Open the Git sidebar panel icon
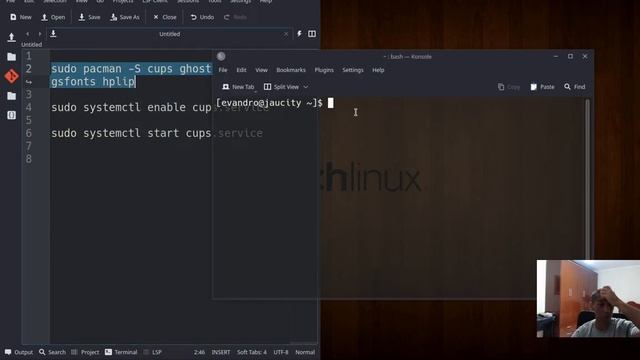The width and height of the screenshot is (640, 360). (x=11, y=76)
